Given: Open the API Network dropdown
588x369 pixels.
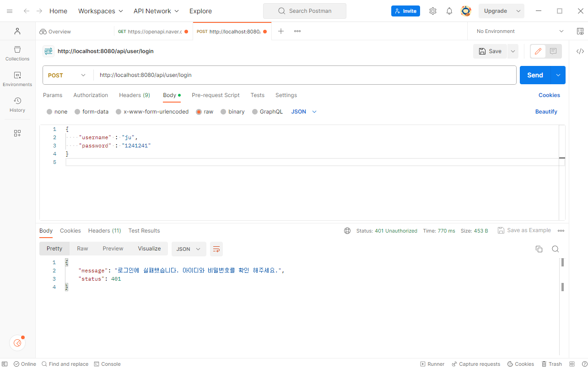Looking at the screenshot, I should (156, 11).
